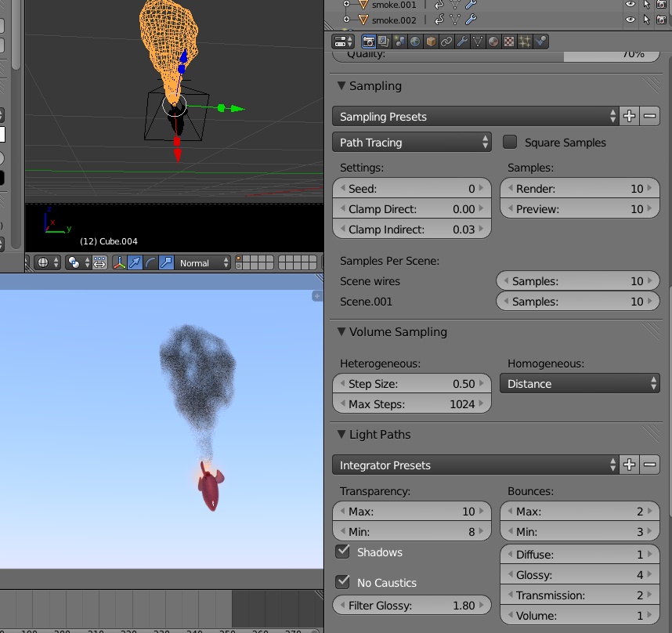Enable the scale manipulator icon

pyautogui.click(x=166, y=262)
